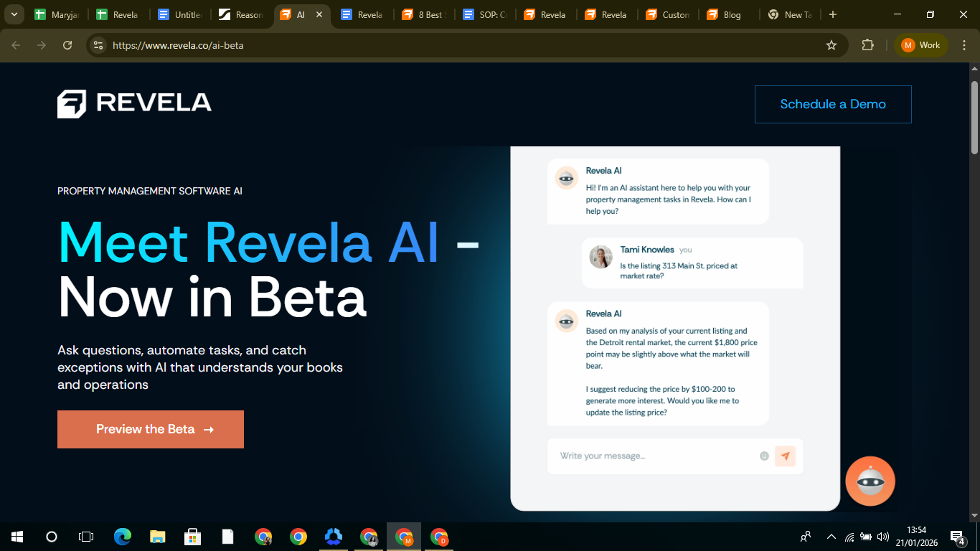This screenshot has width=980, height=551.
Task: Click the battery icon in system tray
Action: 866,537
